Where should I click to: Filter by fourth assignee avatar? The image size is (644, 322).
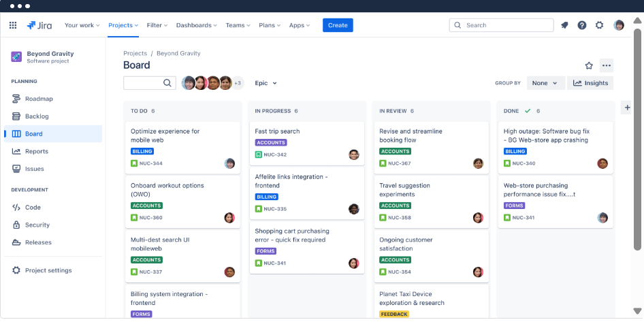click(x=225, y=83)
